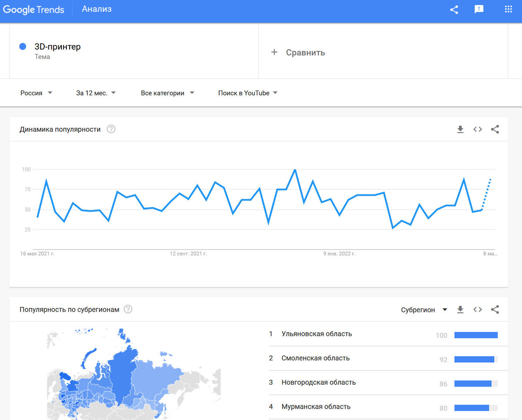Download the subregion popularity data
The height and width of the screenshot is (420, 522).
460,310
